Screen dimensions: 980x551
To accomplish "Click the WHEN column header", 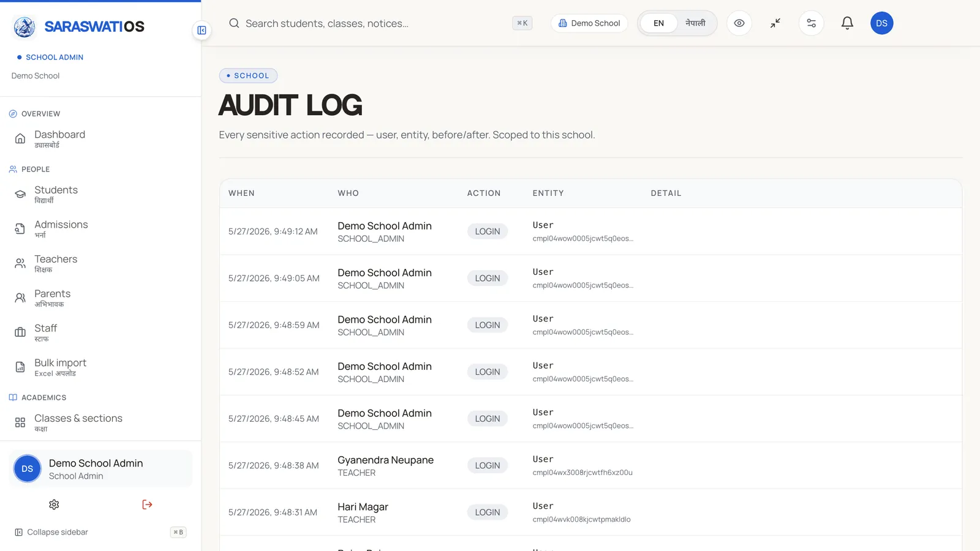I will pos(241,193).
